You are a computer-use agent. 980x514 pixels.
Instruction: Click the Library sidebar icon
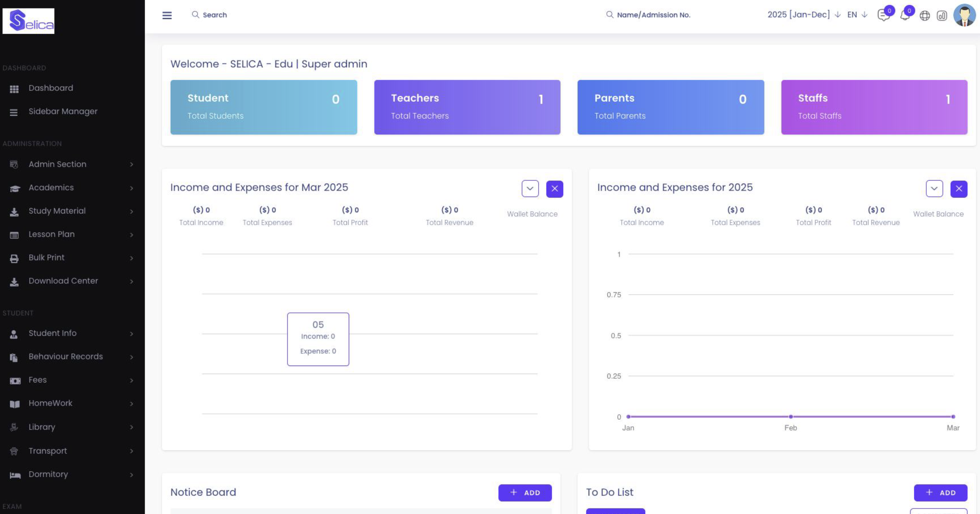point(14,427)
